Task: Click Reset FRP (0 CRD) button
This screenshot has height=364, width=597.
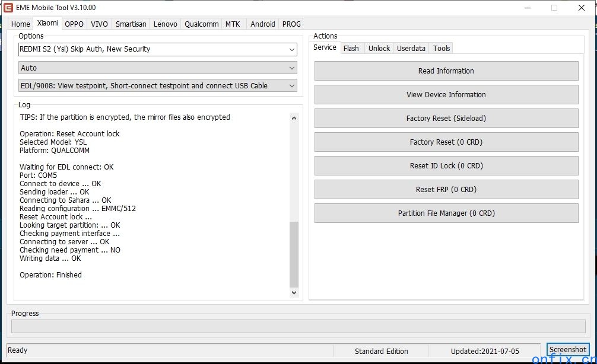Action: [446, 190]
